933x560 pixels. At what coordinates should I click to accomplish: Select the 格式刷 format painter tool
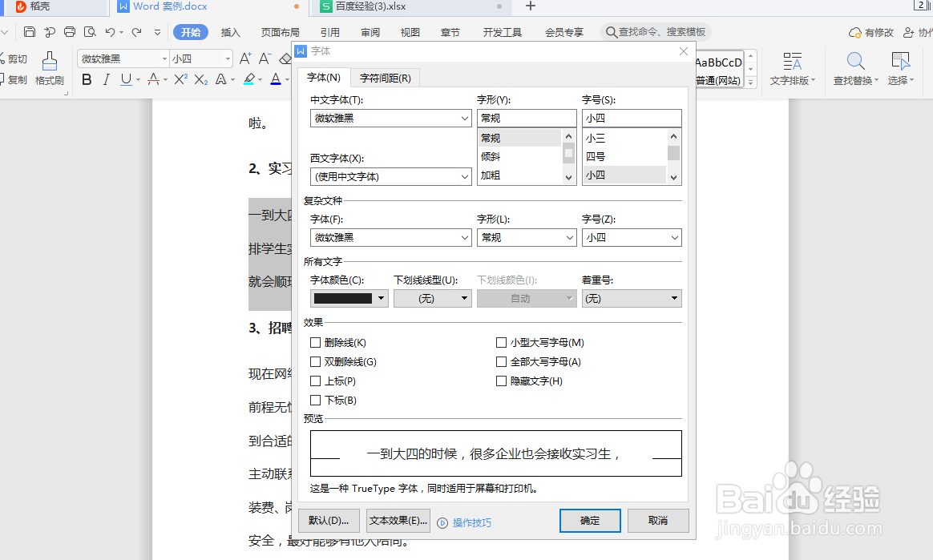coord(49,68)
